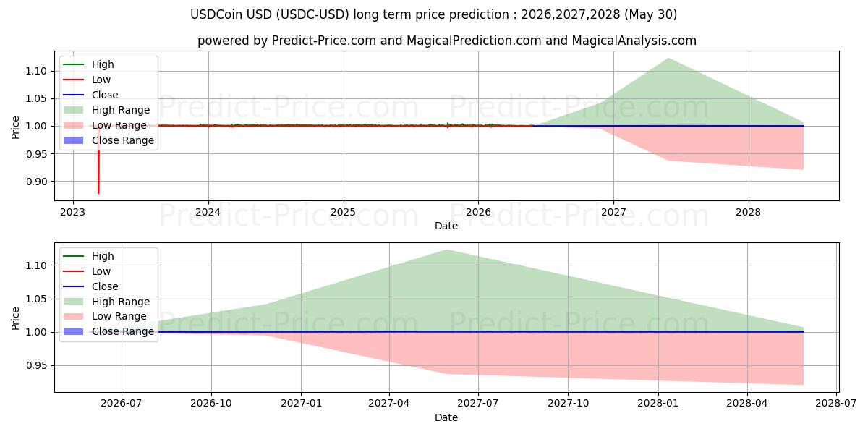Click the Low Range swatch in bottom legend
The image size is (868, 434).
tap(73, 317)
